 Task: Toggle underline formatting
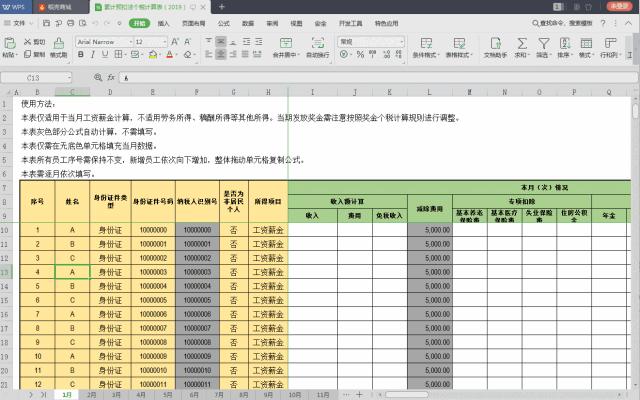[x=105, y=54]
